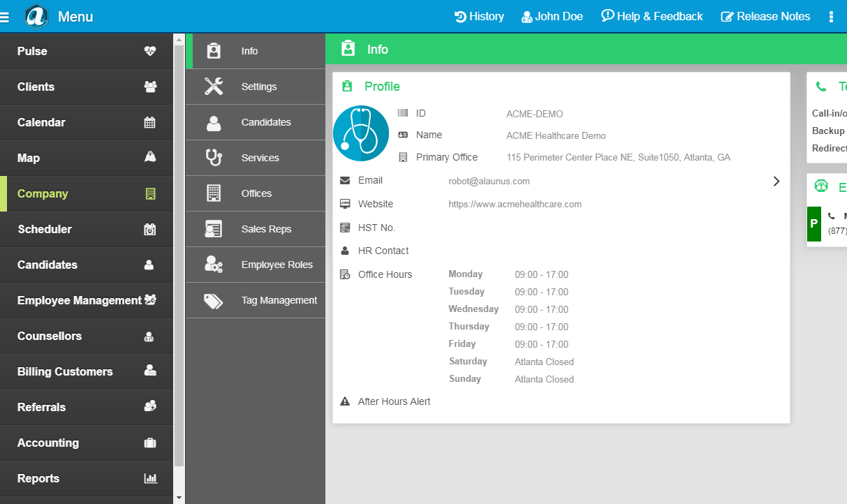Screen dimensions: 847x504
Task: Open Tag Management submenu item
Action: [x=256, y=300]
